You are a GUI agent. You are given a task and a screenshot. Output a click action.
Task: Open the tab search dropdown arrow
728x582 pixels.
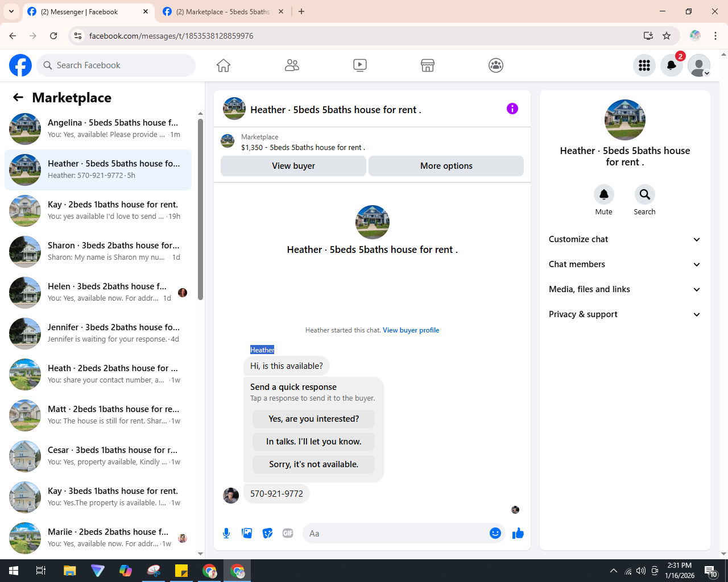(11, 11)
